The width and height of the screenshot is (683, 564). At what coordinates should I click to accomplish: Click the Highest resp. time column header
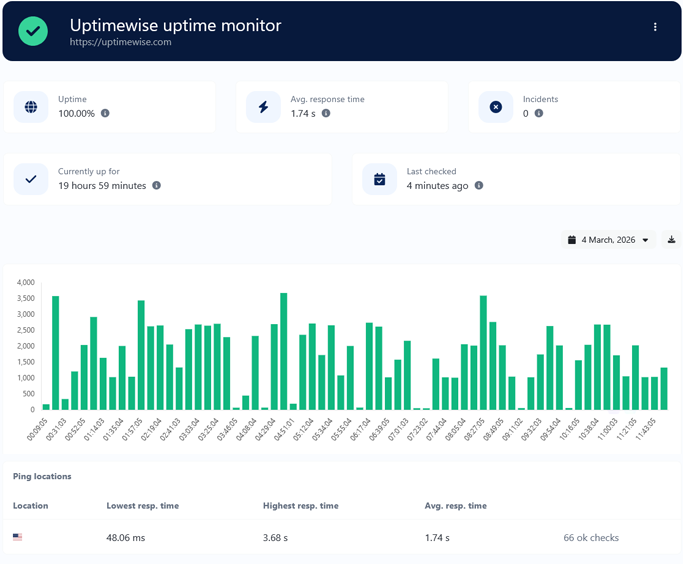pos(300,506)
